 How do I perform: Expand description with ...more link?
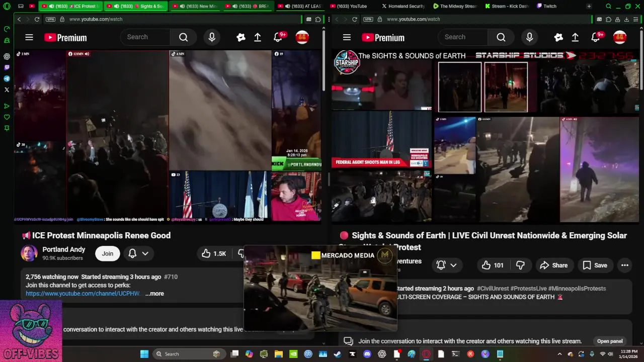tap(154, 294)
